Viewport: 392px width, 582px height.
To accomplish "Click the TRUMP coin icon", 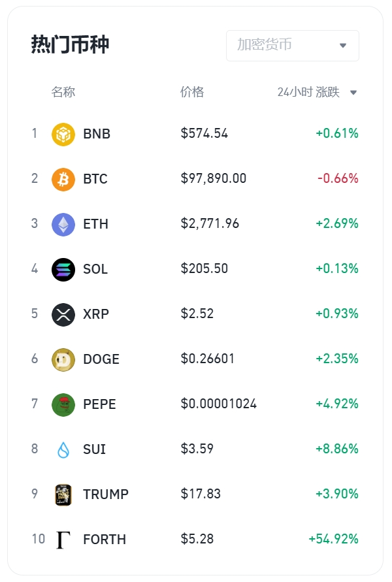I will [x=63, y=494].
